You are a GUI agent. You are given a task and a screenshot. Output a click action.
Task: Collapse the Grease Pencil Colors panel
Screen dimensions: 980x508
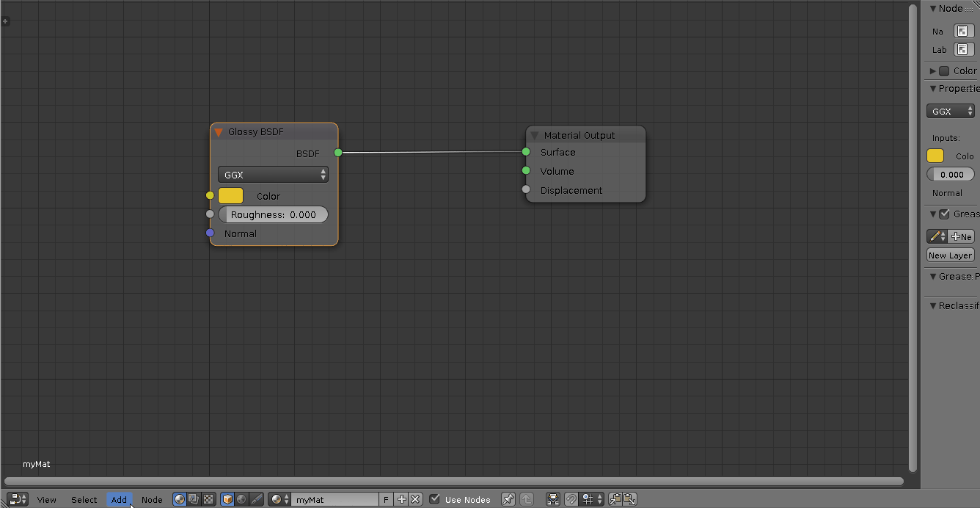[x=933, y=277]
